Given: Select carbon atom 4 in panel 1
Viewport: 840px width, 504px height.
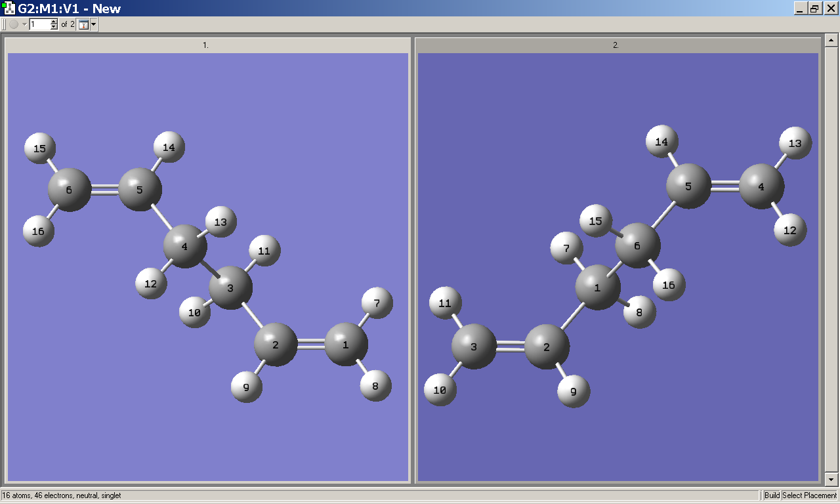Looking at the screenshot, I should [x=184, y=246].
